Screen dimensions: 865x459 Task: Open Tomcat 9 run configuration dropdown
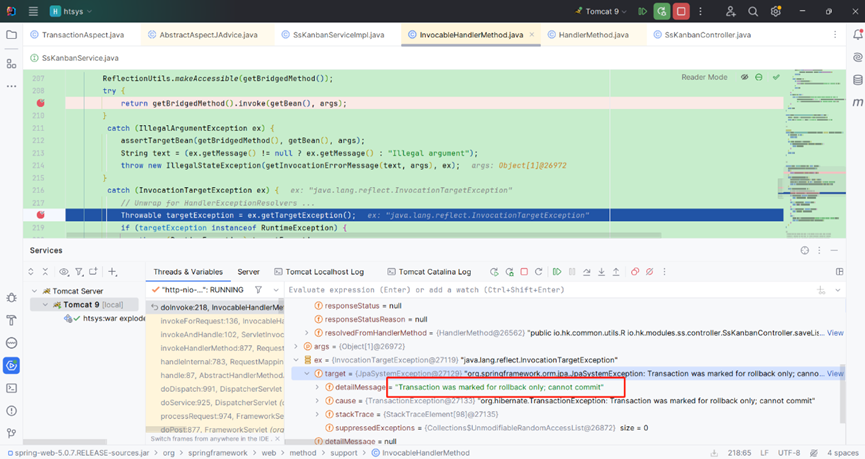601,11
